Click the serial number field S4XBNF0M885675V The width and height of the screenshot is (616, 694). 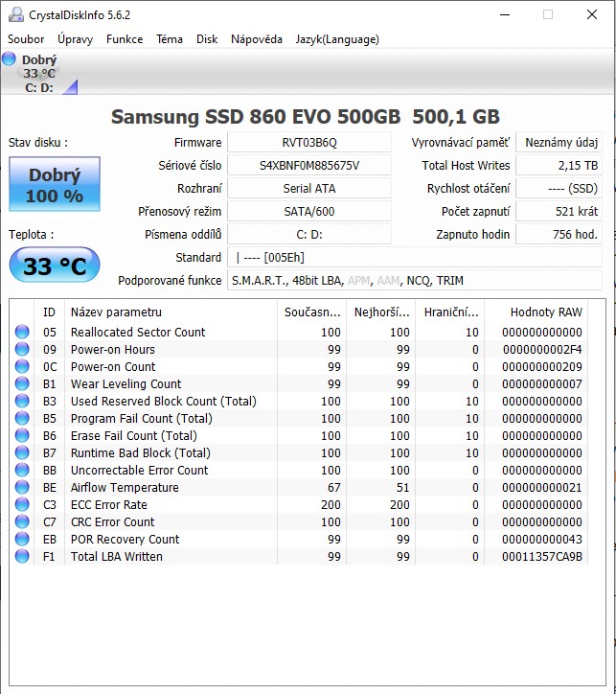pos(309,166)
